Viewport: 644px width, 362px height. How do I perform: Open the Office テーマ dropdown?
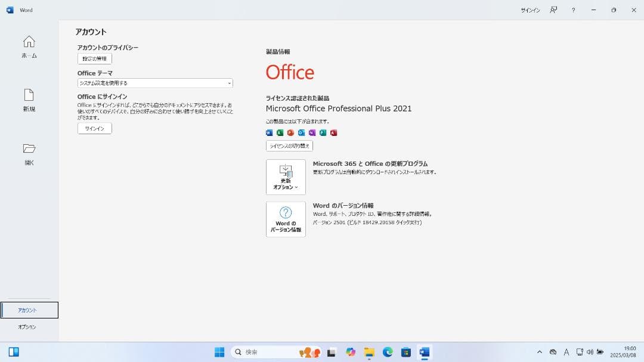pos(154,83)
